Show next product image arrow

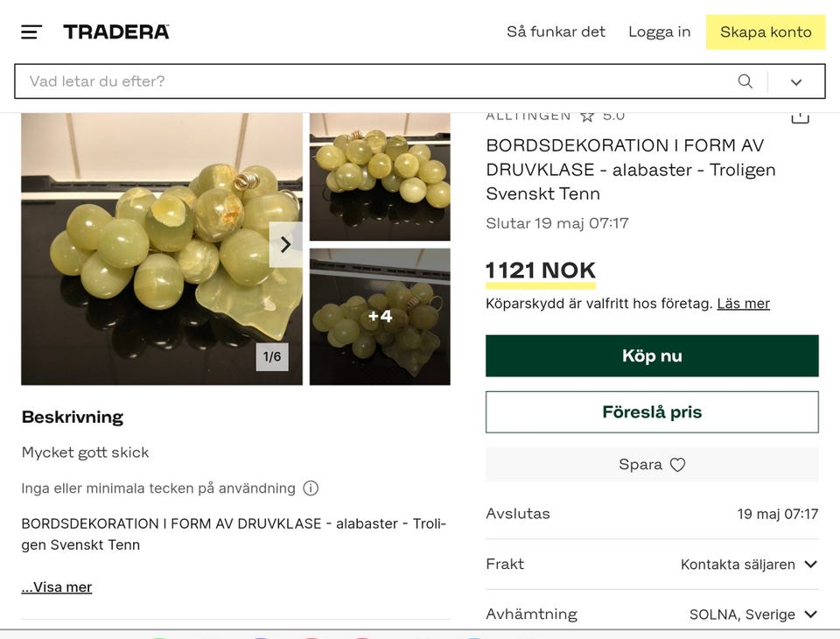coord(285,245)
